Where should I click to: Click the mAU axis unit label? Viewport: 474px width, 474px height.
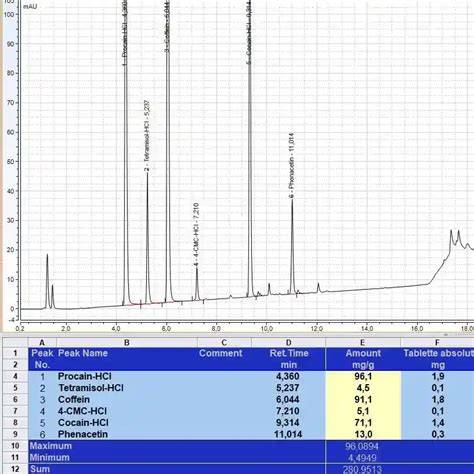30,6
